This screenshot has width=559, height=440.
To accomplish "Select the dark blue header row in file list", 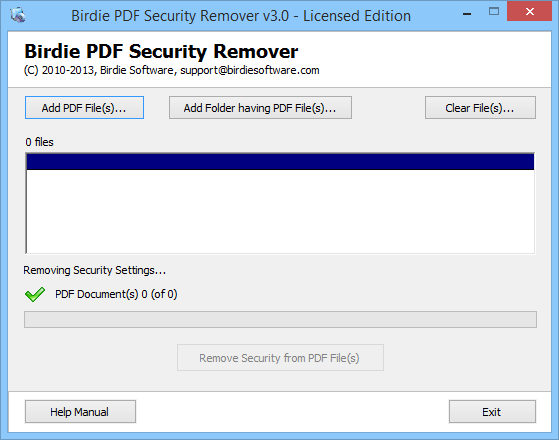I will coord(280,162).
